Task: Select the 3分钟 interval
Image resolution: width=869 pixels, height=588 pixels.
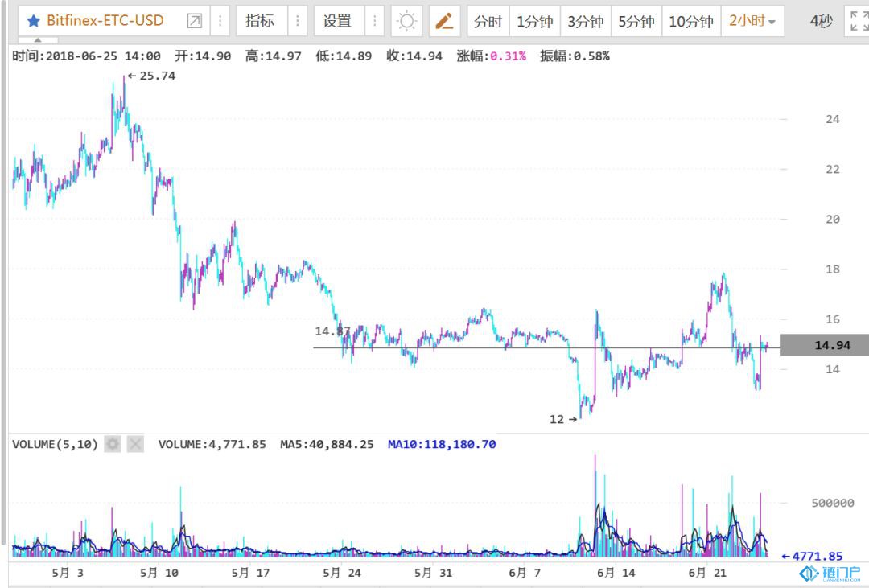Action: click(x=585, y=21)
